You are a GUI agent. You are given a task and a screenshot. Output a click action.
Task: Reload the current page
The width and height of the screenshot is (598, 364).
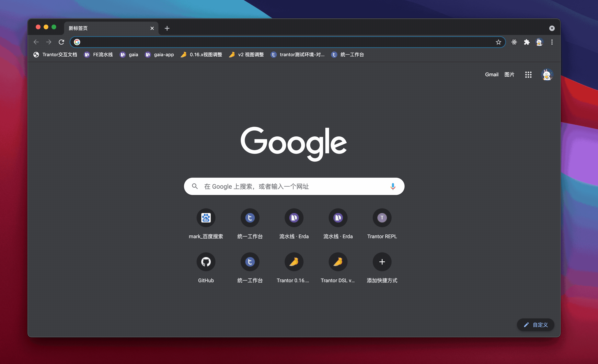[x=61, y=42]
